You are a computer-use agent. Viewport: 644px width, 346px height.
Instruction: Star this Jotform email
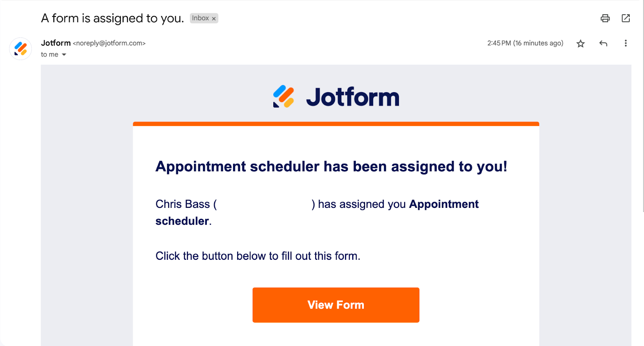580,44
